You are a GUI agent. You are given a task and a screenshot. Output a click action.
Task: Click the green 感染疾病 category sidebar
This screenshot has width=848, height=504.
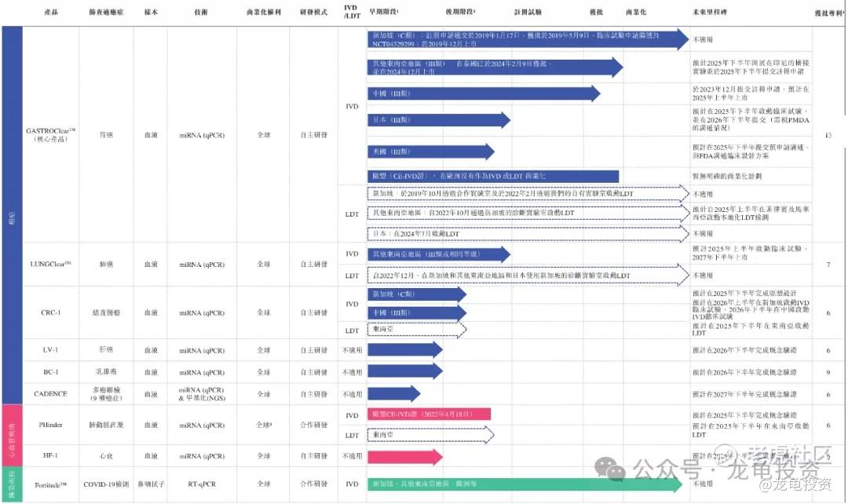pyautogui.click(x=12, y=485)
